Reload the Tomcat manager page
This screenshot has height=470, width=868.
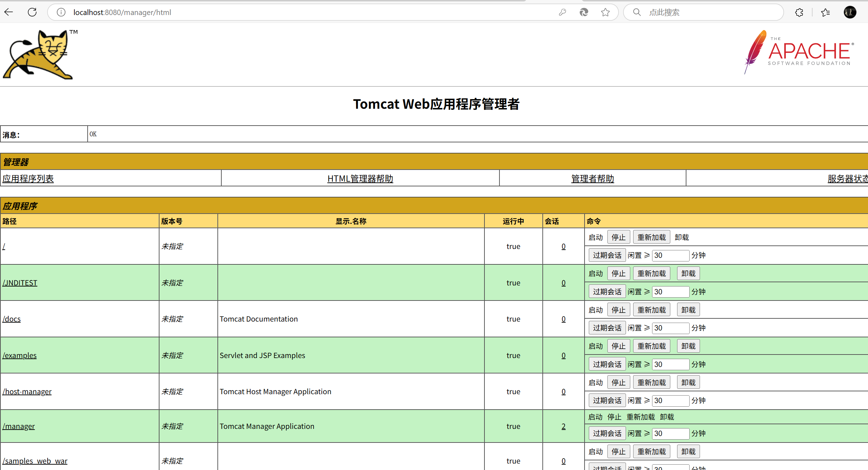[32, 12]
